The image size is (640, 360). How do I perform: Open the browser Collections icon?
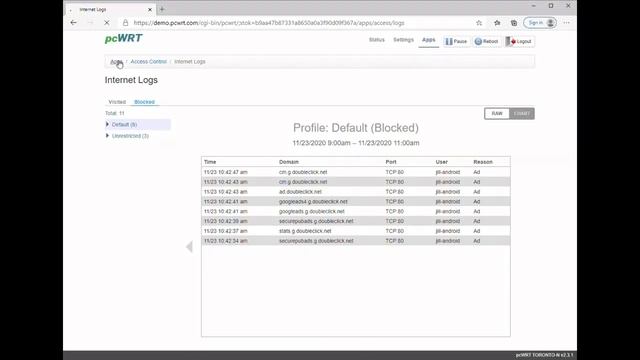pos(514,23)
